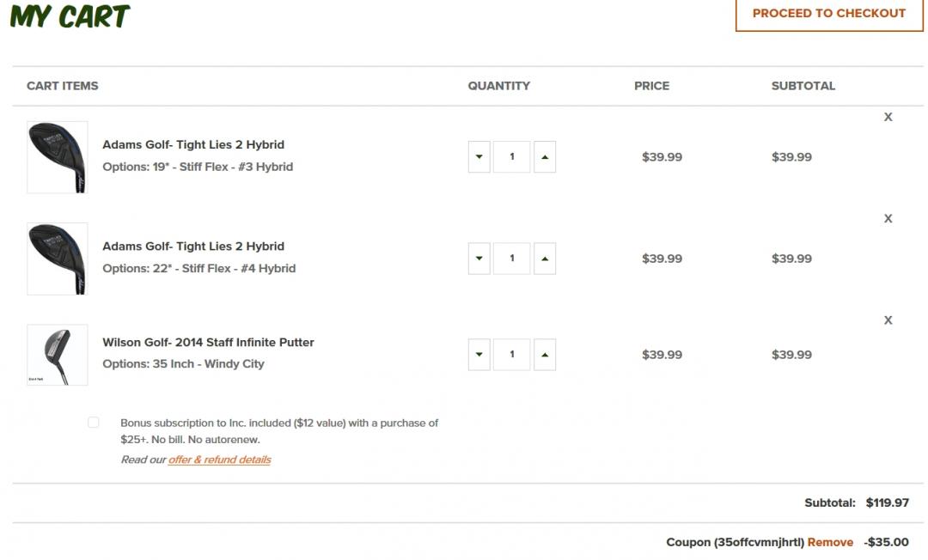Click quantity field for #4 Hybrid

point(512,259)
